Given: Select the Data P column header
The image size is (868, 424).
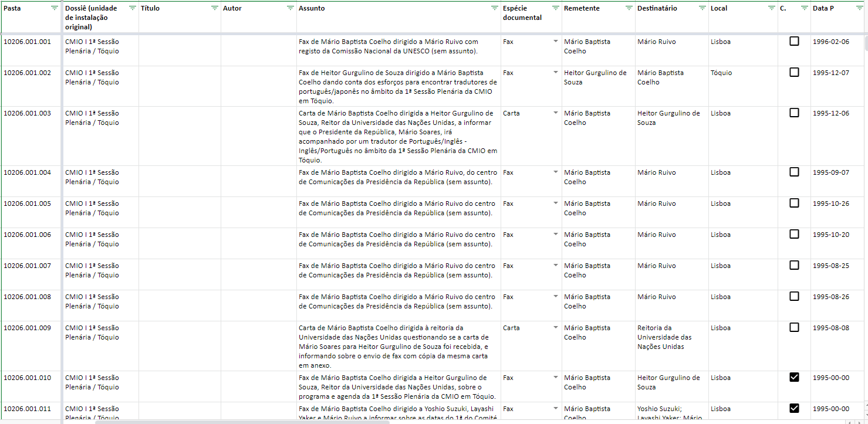Looking at the screenshot, I should pyautogui.click(x=830, y=8).
